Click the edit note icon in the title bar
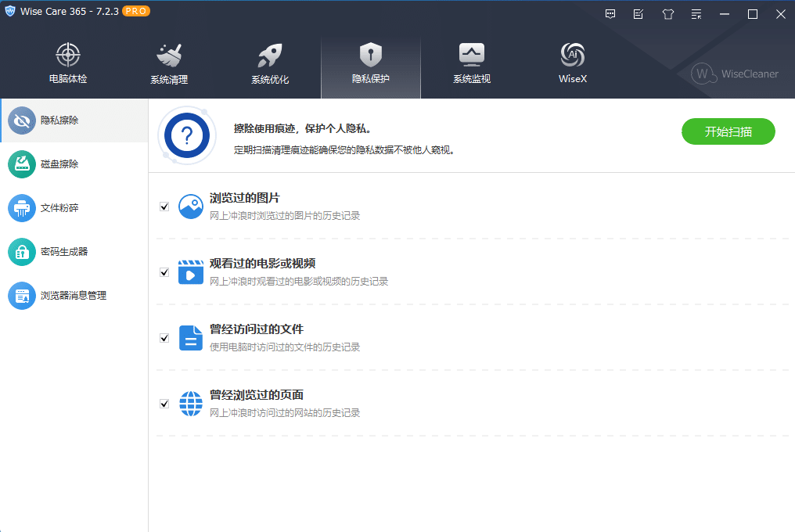This screenshot has width=795, height=532. (639, 14)
